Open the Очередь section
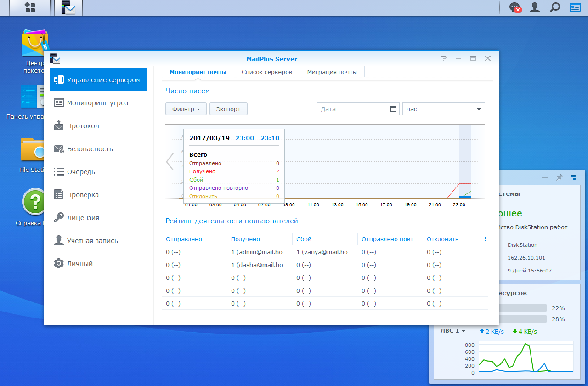The image size is (588, 386). [98, 172]
